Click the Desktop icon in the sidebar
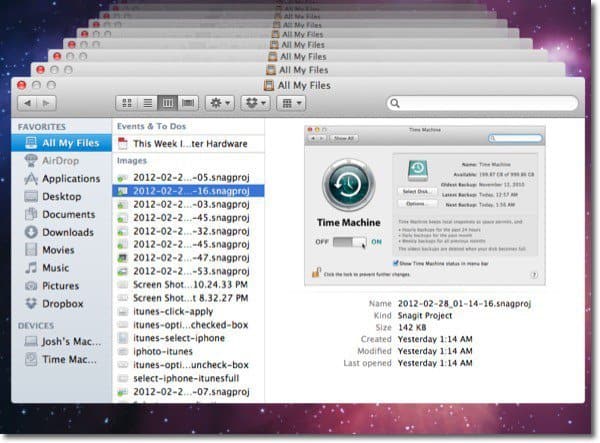 tap(31, 197)
